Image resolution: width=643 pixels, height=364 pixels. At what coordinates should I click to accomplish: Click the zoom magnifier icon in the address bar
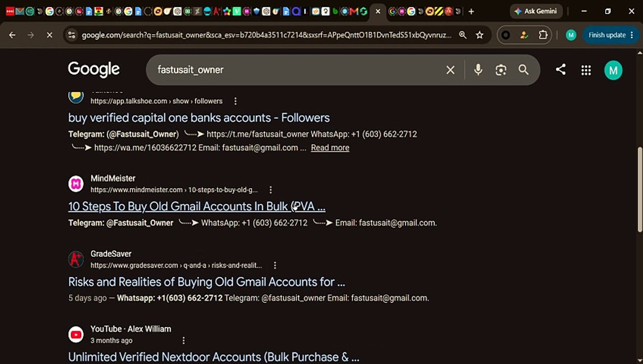click(x=463, y=35)
